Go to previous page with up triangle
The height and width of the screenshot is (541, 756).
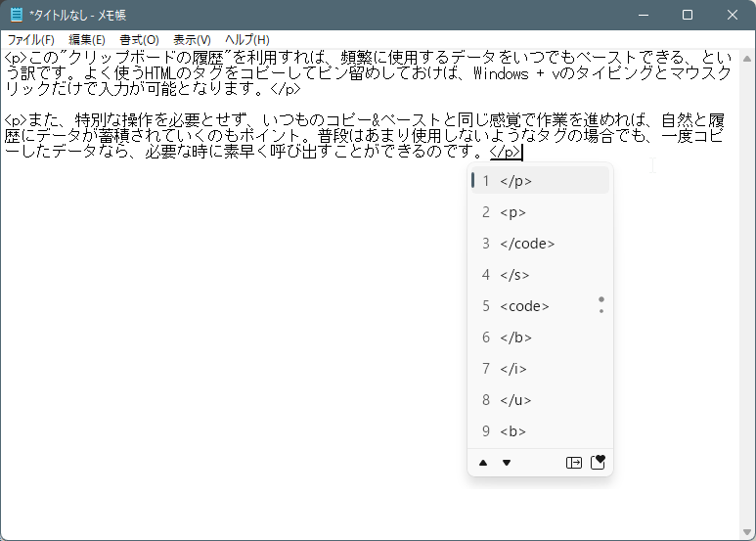[x=483, y=463]
